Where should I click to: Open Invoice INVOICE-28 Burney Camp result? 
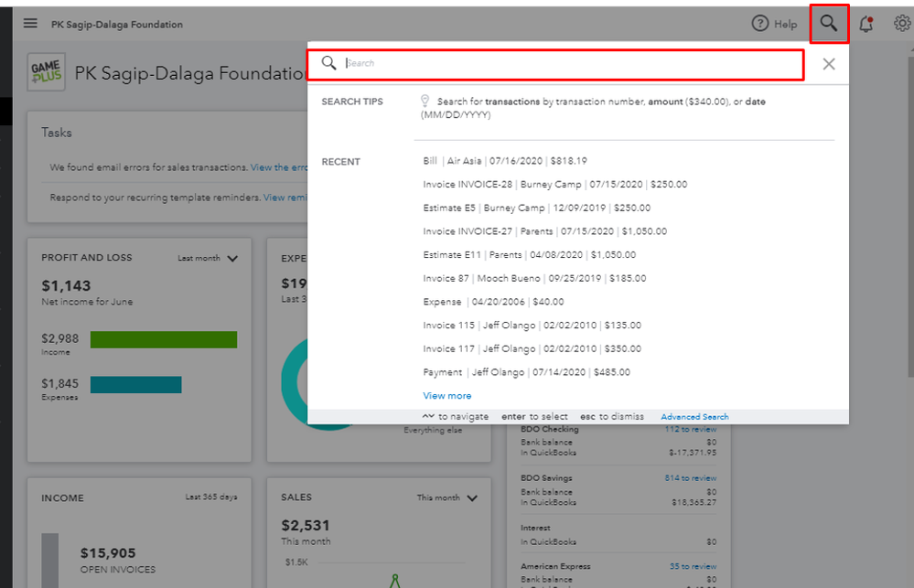click(x=555, y=184)
